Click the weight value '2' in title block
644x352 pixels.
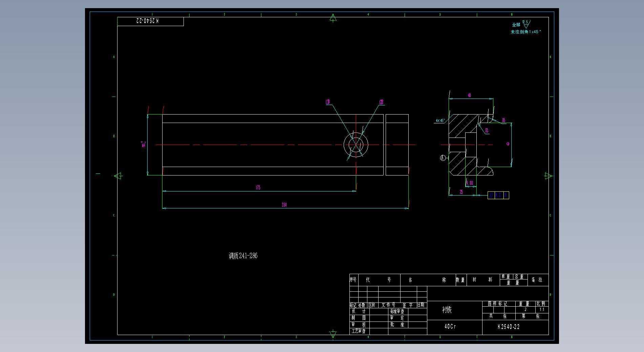pos(525,310)
